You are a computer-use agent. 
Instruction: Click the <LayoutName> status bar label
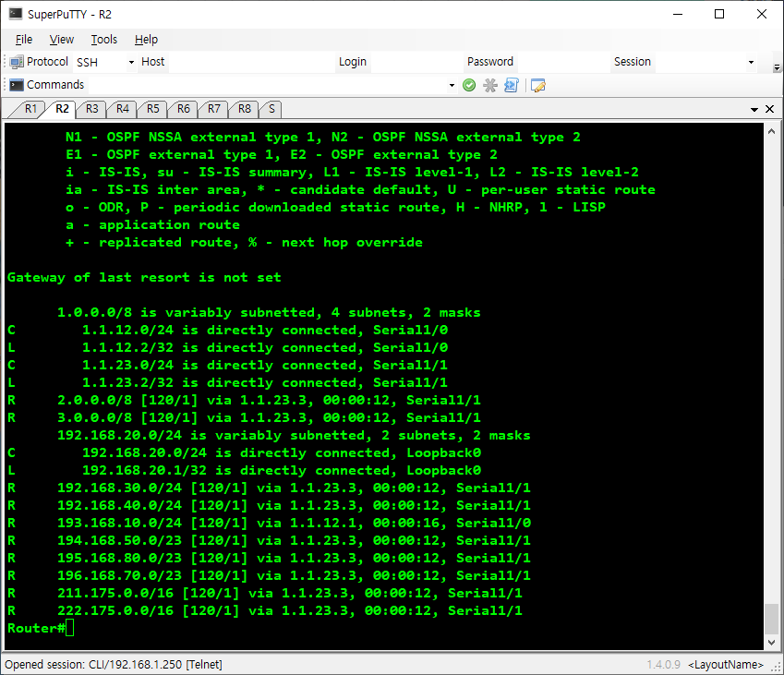(x=726, y=665)
